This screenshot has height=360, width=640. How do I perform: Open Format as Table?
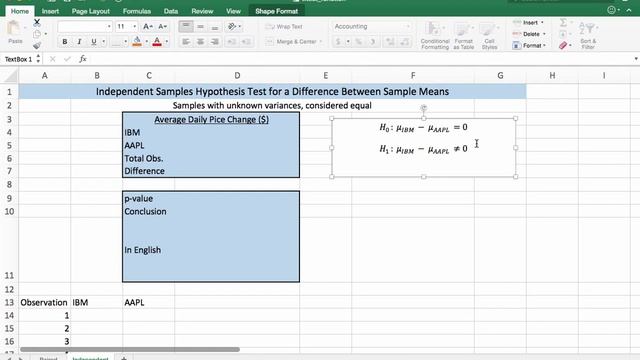coord(463,36)
